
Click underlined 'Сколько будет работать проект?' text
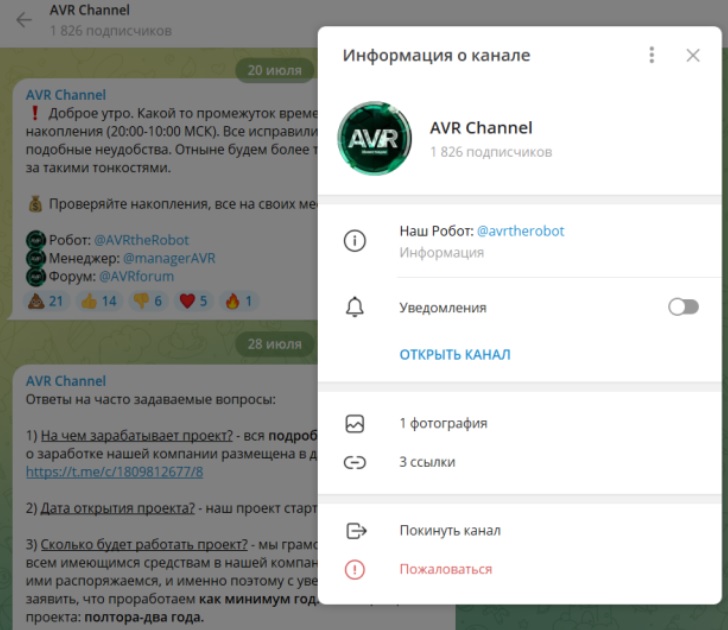[144, 545]
